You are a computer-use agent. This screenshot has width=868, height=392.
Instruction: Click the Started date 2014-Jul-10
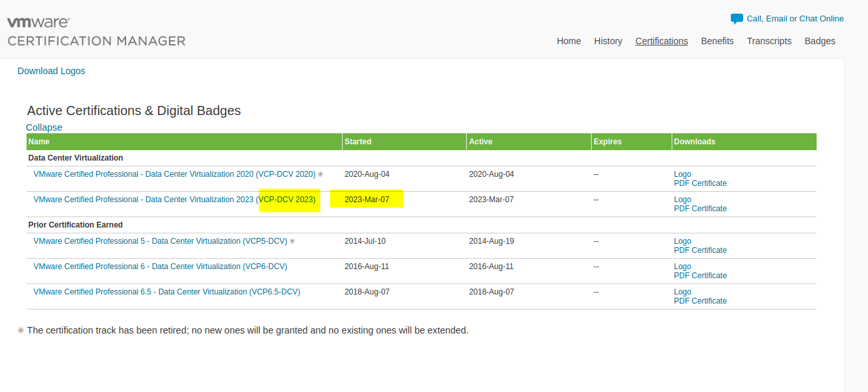click(365, 241)
